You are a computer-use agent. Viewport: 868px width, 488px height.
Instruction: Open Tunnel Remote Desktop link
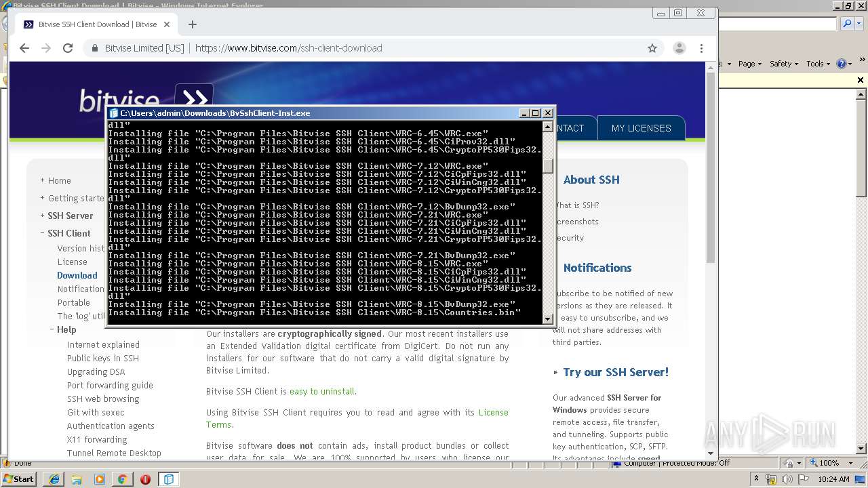pos(114,453)
